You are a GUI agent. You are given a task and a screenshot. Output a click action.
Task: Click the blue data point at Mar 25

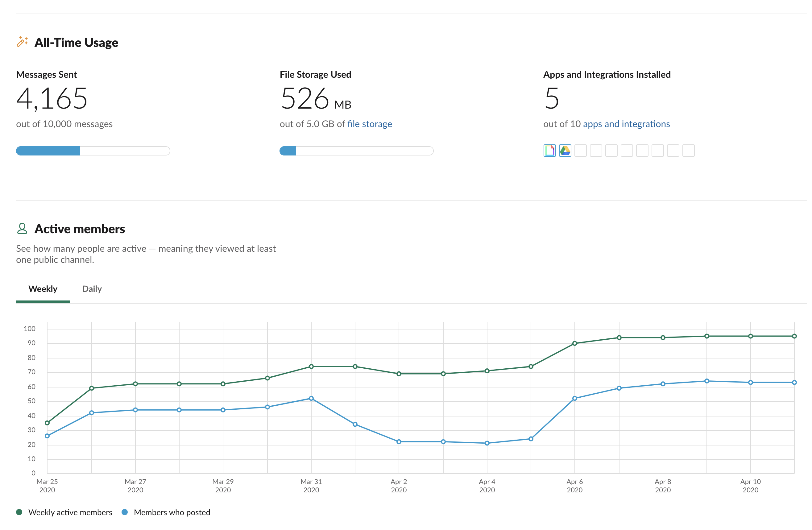(x=47, y=436)
